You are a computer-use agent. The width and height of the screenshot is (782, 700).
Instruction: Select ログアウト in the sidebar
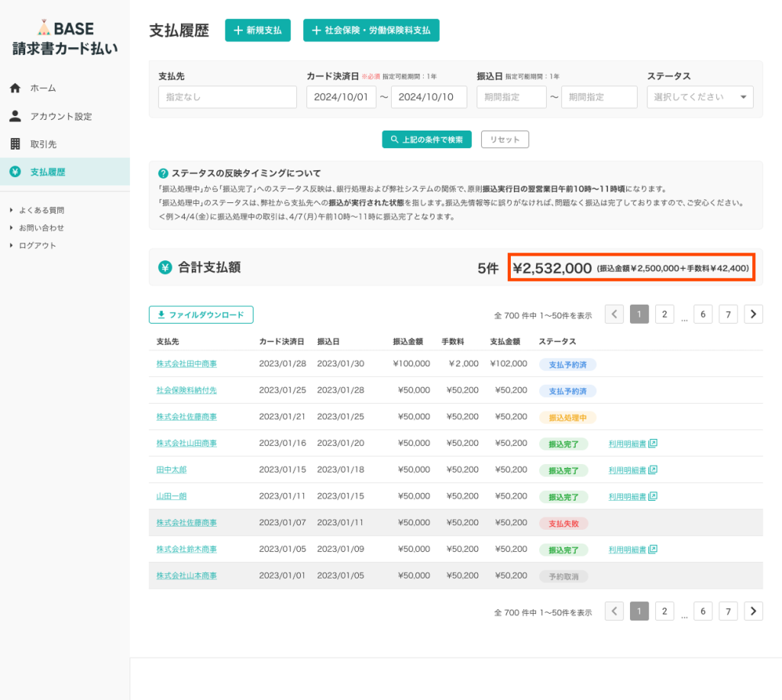point(37,245)
